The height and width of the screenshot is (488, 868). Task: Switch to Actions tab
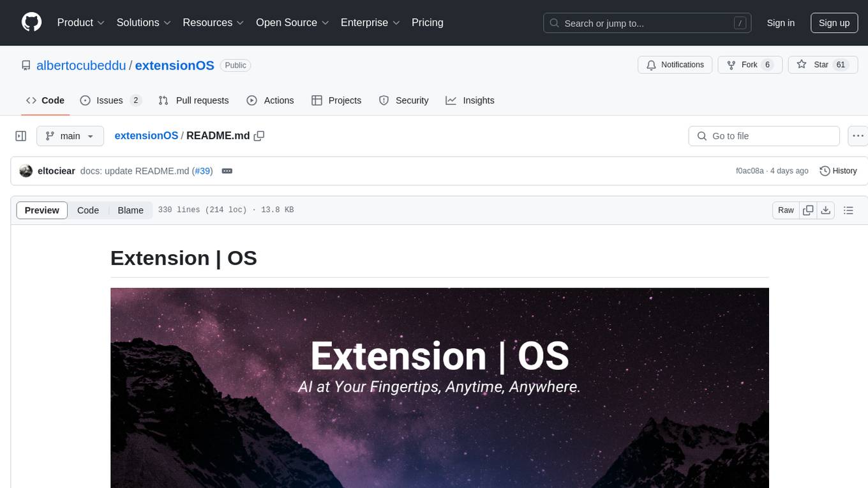coord(270,100)
